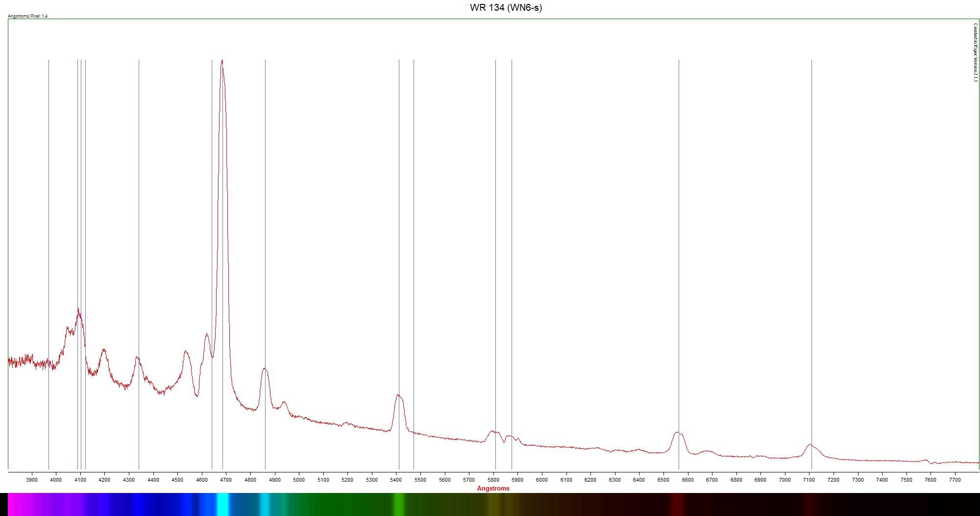Click the 6000 tick label on x-axis
The height and width of the screenshot is (516, 980).
click(x=541, y=480)
